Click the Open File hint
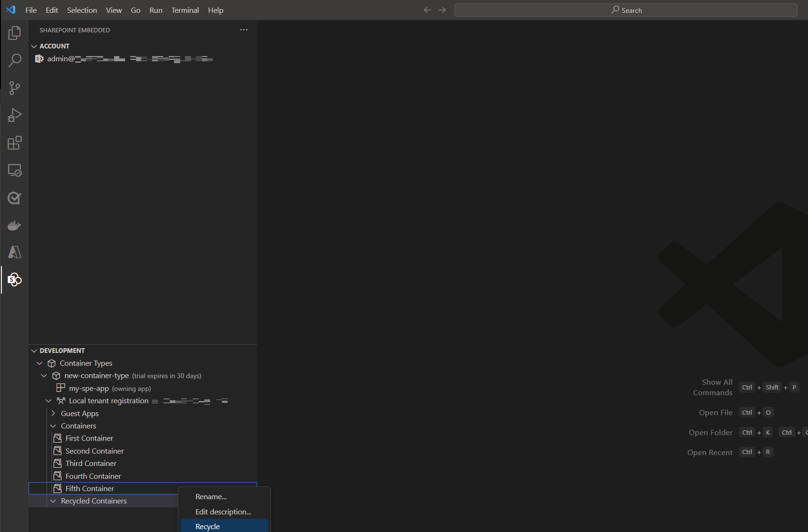Image resolution: width=808 pixels, height=532 pixels. (715, 412)
